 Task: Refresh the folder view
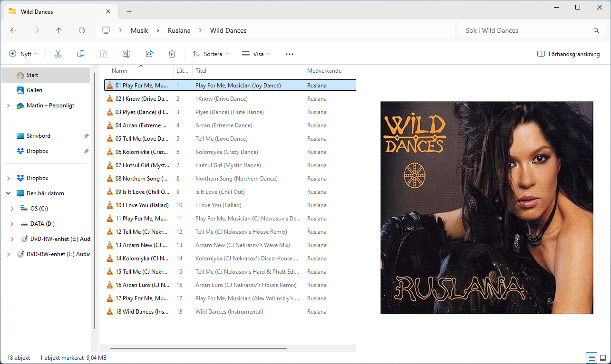point(82,30)
